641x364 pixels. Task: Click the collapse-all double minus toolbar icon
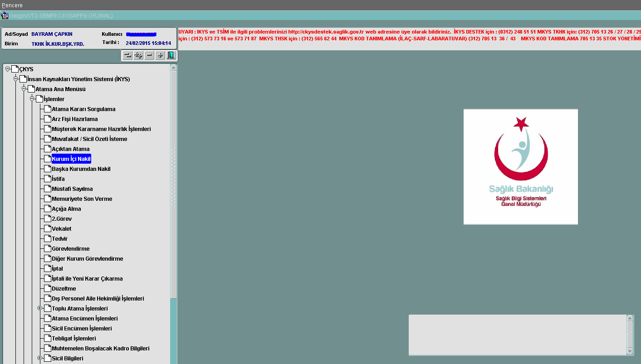(x=127, y=55)
